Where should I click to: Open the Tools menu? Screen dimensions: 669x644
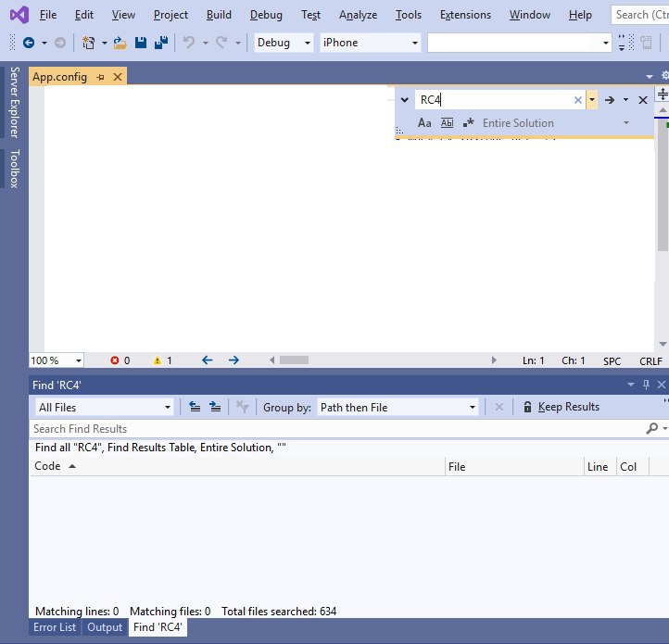click(x=409, y=15)
